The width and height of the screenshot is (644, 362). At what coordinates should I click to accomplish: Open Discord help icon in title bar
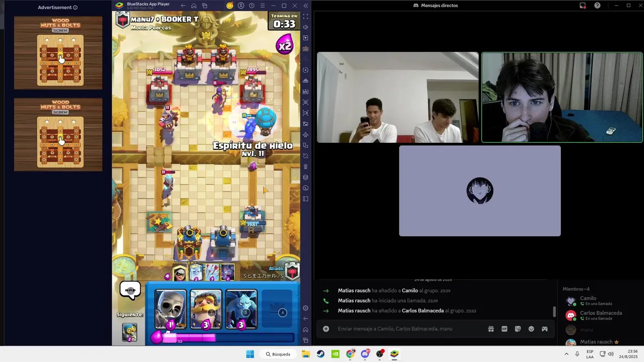coord(597,6)
